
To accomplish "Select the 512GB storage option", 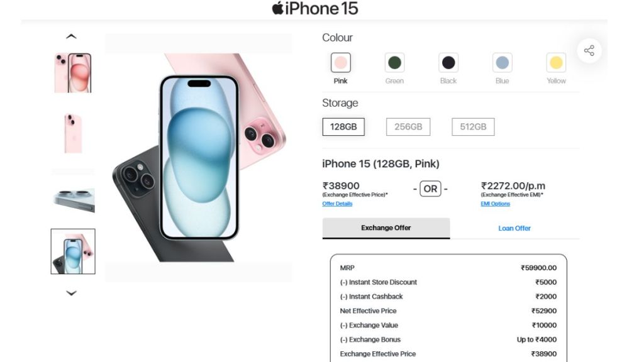I will click(x=473, y=127).
